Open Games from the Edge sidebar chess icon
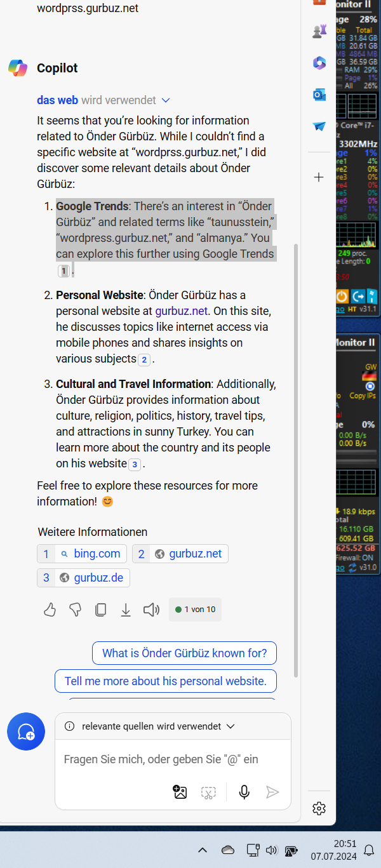Viewport: 381px width, 868px height. coord(319,32)
